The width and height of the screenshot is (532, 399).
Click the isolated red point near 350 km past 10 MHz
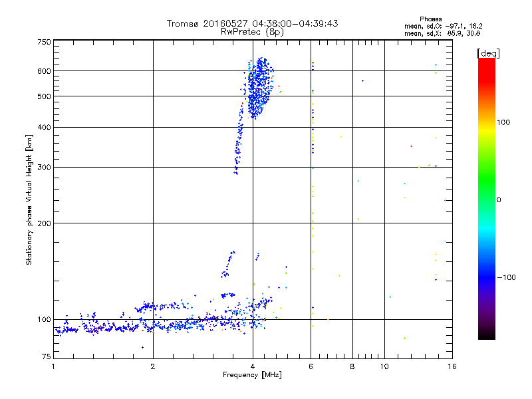[411, 146]
